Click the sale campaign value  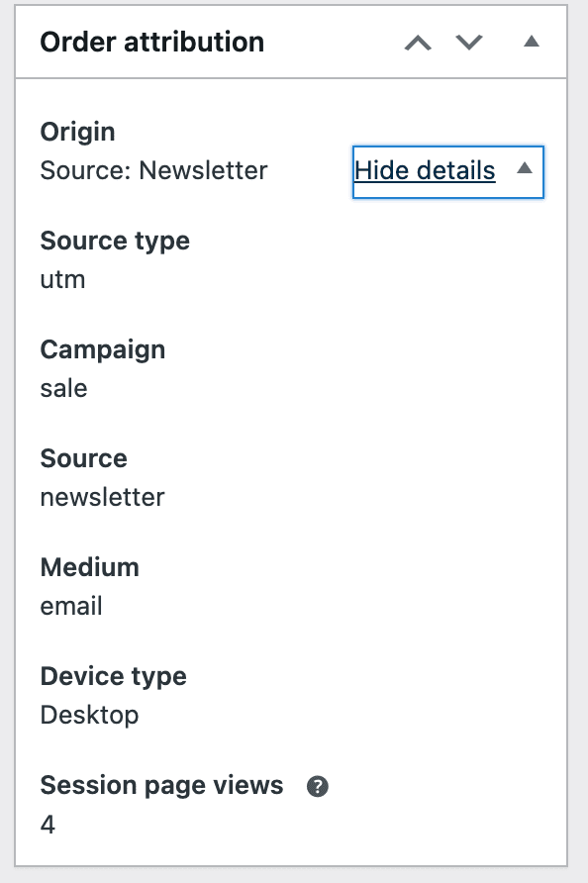63,389
